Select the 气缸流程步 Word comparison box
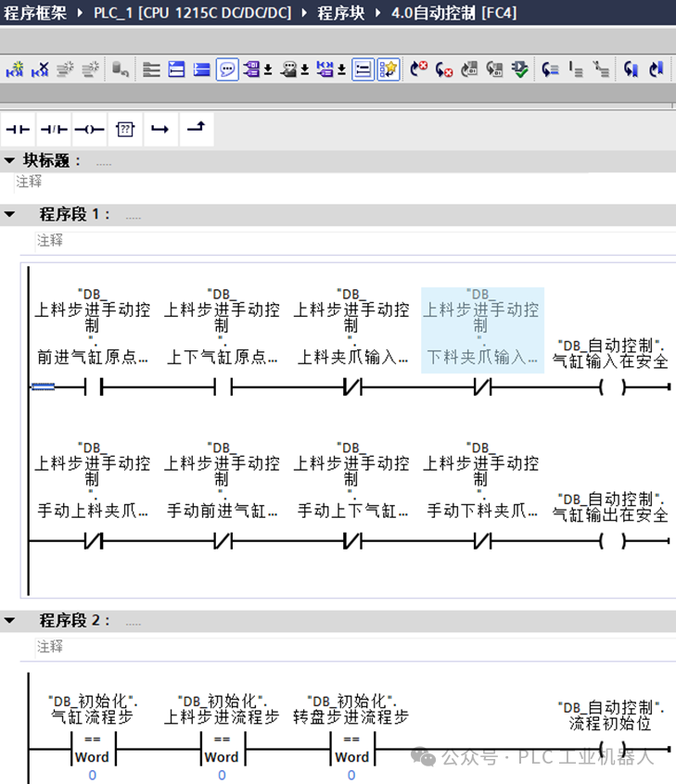 [x=93, y=749]
